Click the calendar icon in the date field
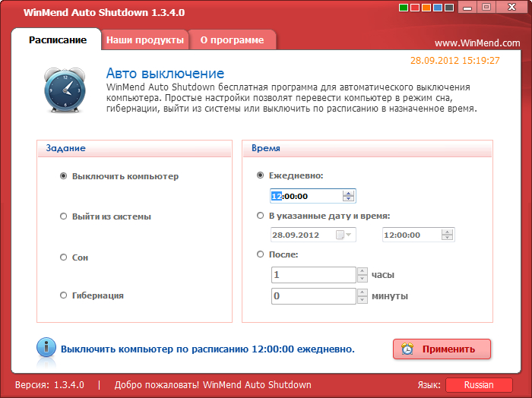The width and height of the screenshot is (532, 398). coord(339,235)
